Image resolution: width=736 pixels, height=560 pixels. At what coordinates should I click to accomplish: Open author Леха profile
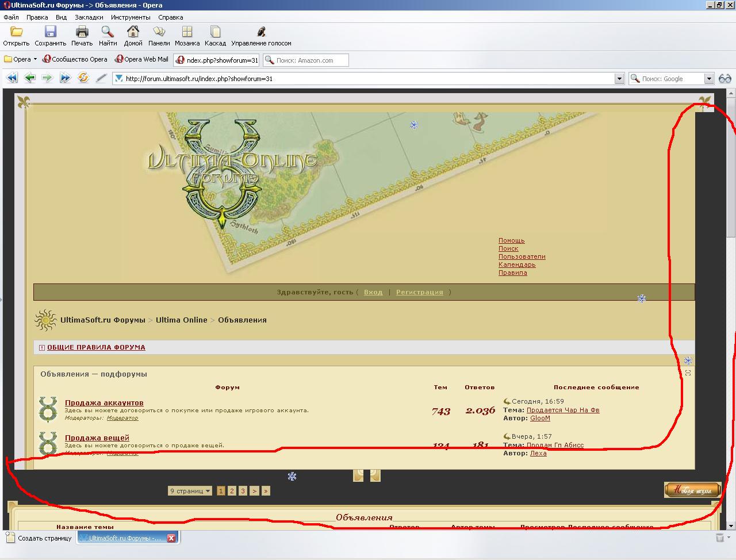coord(538,453)
